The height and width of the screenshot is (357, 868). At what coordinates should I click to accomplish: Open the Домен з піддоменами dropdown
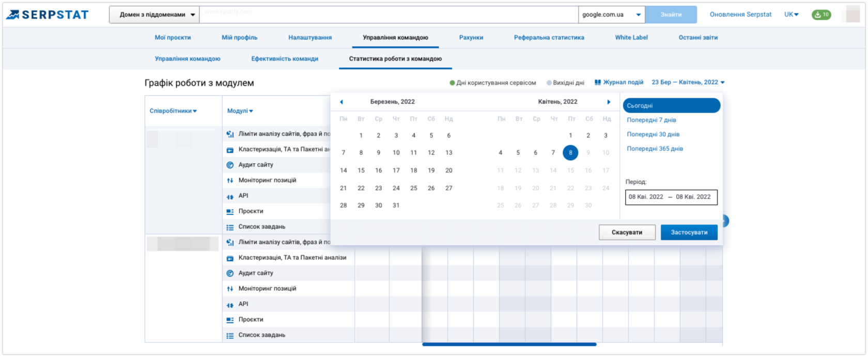(154, 15)
